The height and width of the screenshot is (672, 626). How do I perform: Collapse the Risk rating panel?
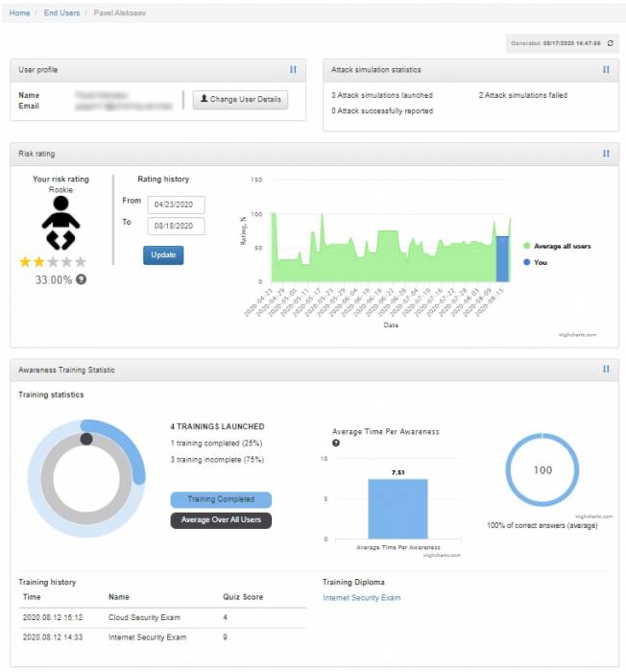[x=606, y=153]
